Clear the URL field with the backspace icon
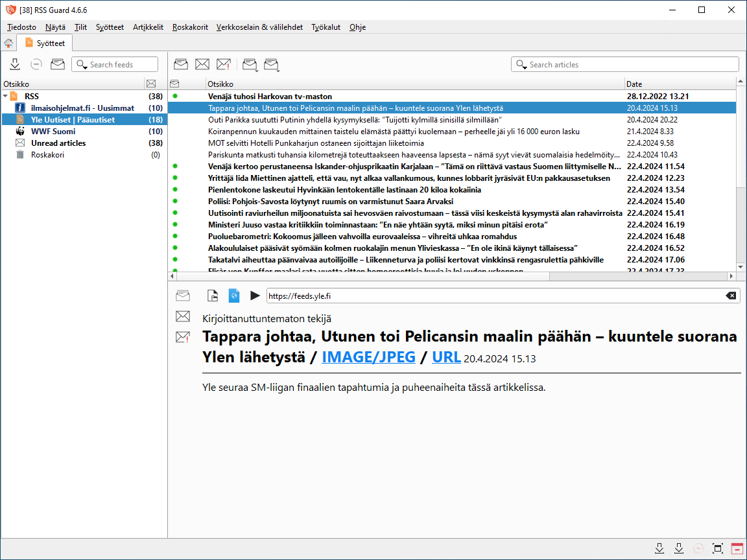The image size is (747, 560). (x=731, y=296)
